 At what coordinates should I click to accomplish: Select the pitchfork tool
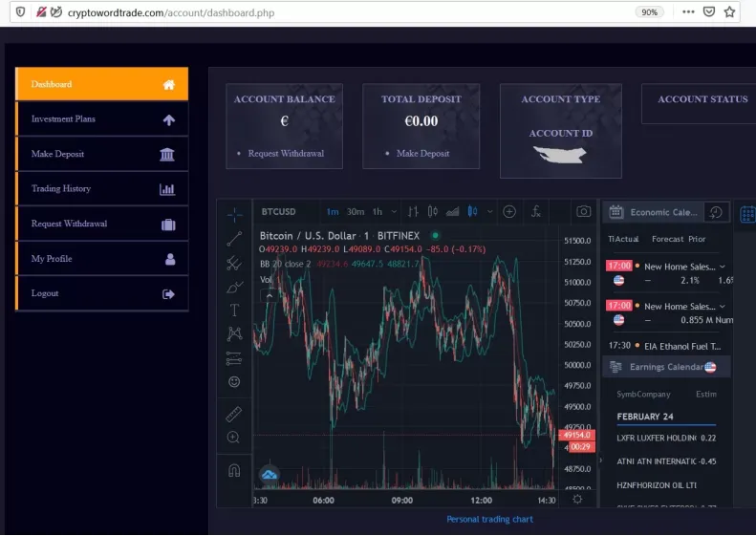(234, 263)
